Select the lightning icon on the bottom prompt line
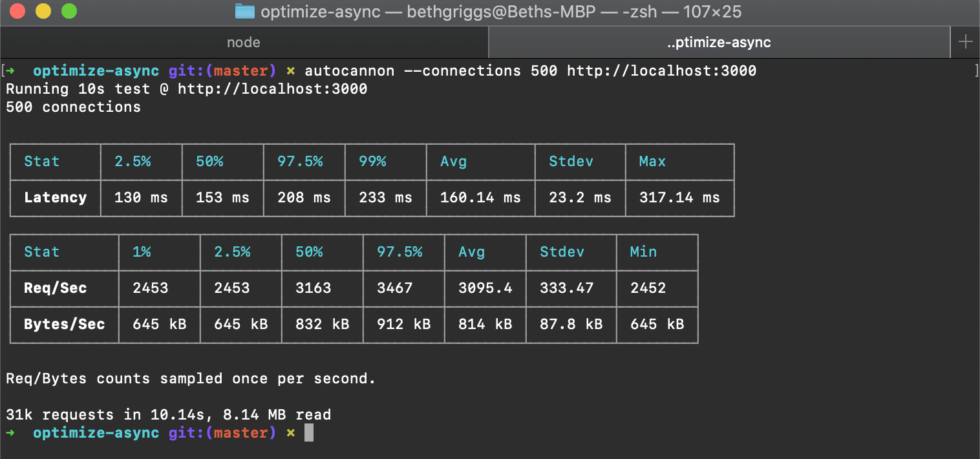The width and height of the screenshot is (980, 459). [292, 432]
